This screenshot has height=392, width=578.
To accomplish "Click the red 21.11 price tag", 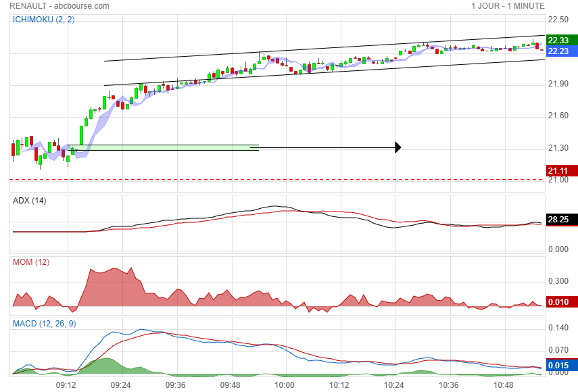I will point(561,170).
